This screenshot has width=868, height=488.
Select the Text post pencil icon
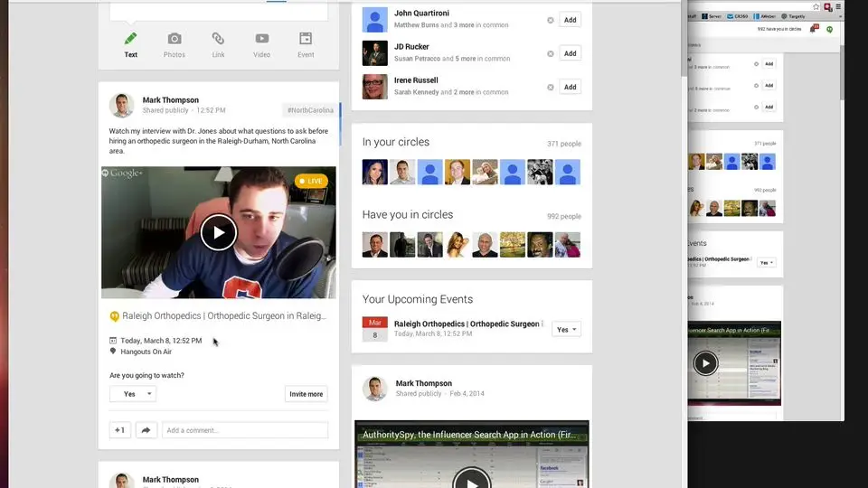point(130,39)
